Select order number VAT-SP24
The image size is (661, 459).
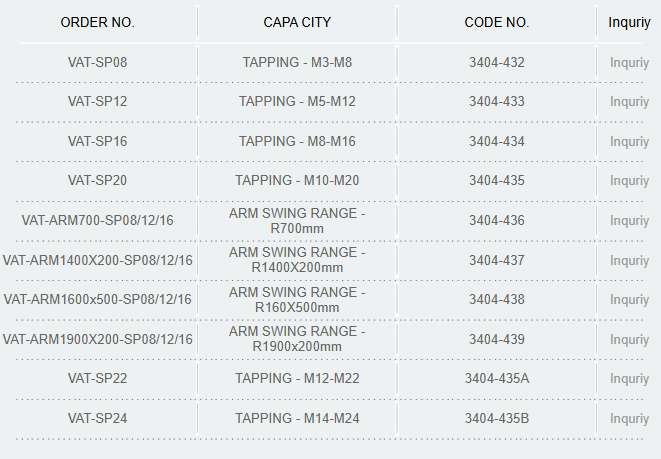click(97, 419)
